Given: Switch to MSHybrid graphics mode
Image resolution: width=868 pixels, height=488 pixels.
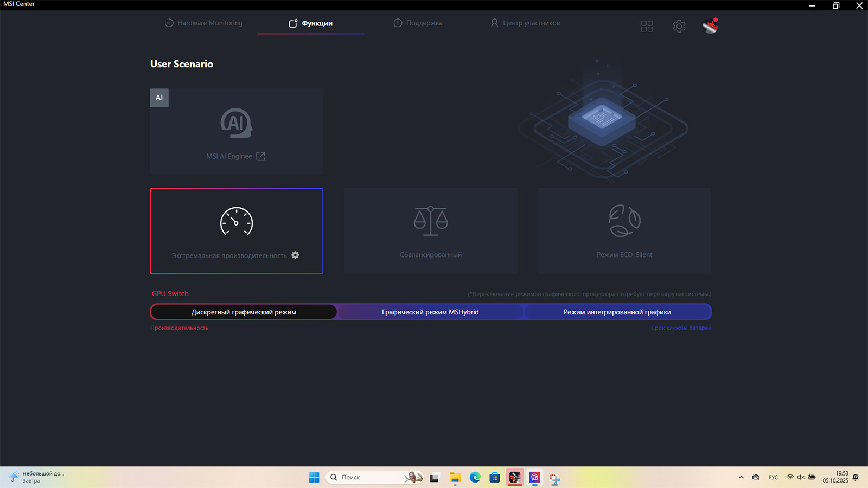Looking at the screenshot, I should point(430,312).
